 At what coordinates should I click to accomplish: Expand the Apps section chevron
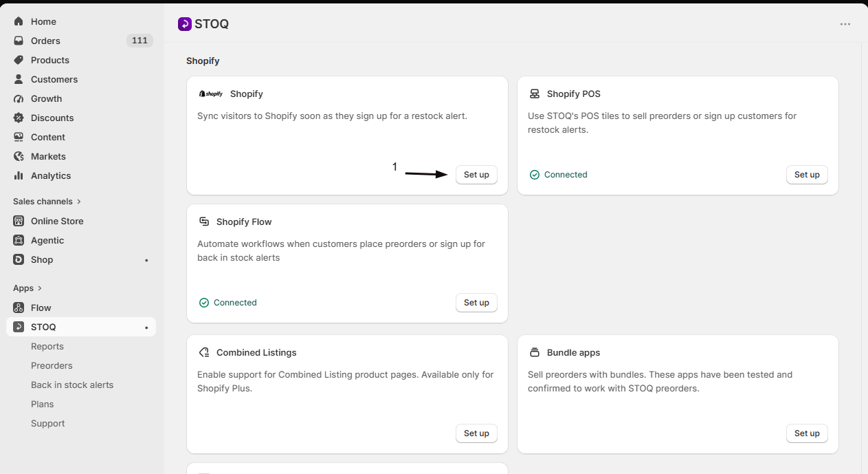point(40,288)
